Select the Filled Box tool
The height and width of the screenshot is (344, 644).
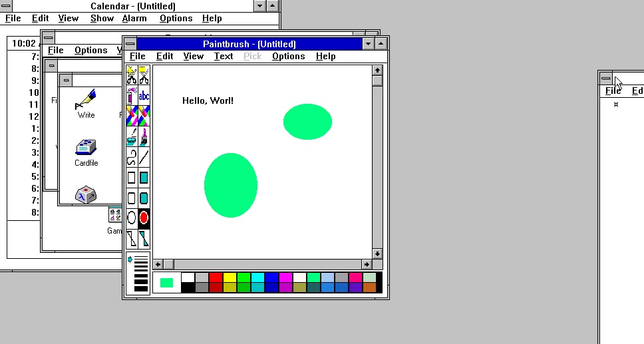coord(144,178)
